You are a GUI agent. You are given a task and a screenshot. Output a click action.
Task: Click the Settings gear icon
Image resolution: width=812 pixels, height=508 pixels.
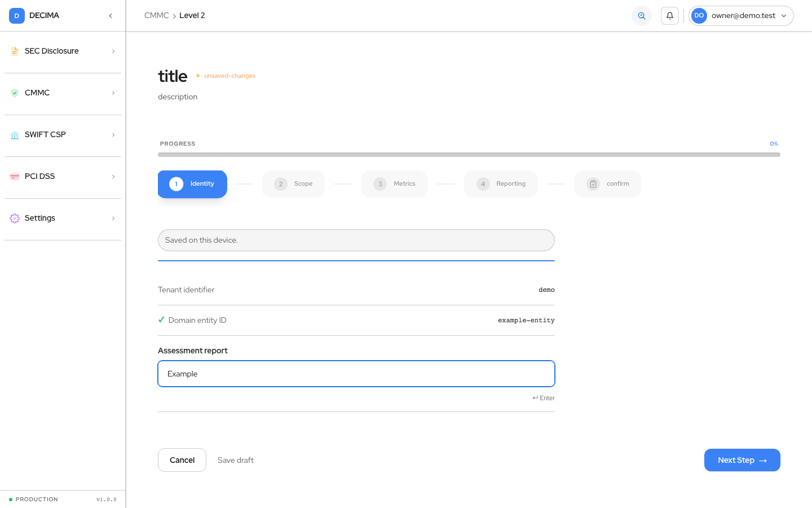[15, 218]
